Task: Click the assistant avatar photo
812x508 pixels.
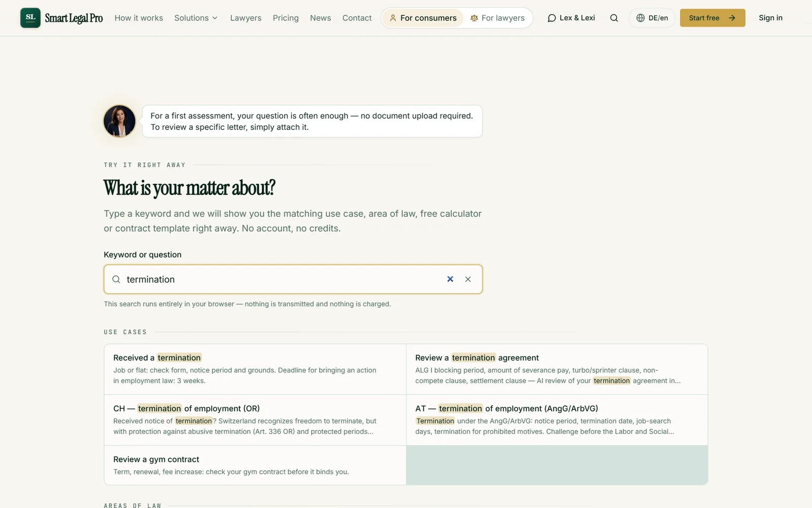Action: pos(120,121)
